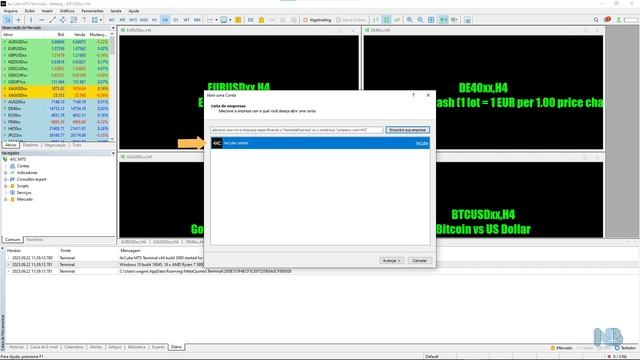The image size is (640, 360).
Task: Open the 4XC company logo in dialog list
Action: pos(217,143)
